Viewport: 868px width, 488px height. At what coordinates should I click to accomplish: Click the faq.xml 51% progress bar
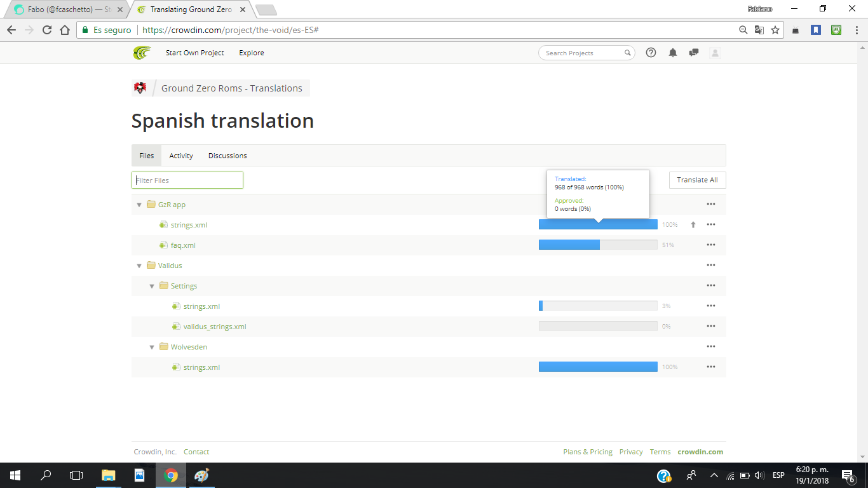[598, 245]
